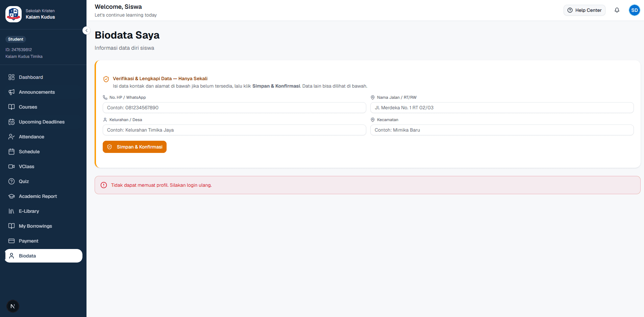Navigate to Attendance
Screen dimensions: 644x317
coord(31,137)
